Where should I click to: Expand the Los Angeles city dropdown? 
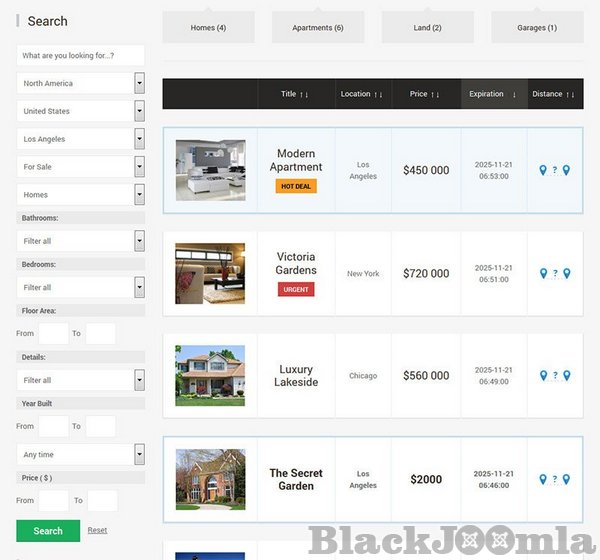81,139
